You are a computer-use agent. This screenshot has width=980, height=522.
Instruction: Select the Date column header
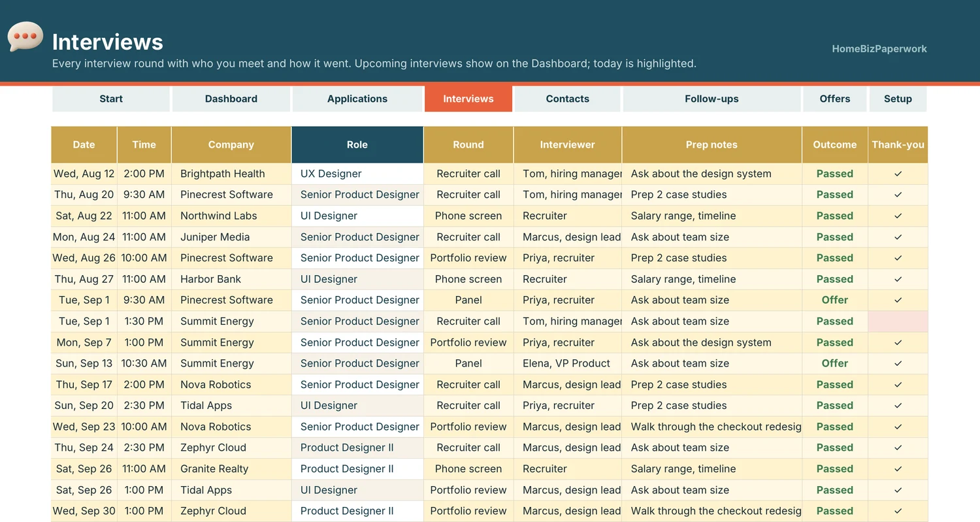[x=84, y=144]
